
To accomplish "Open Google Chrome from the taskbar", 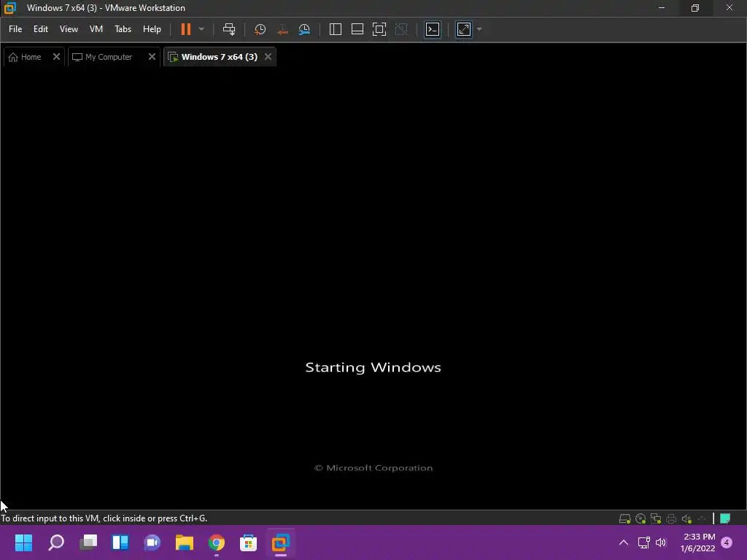I will [216, 542].
